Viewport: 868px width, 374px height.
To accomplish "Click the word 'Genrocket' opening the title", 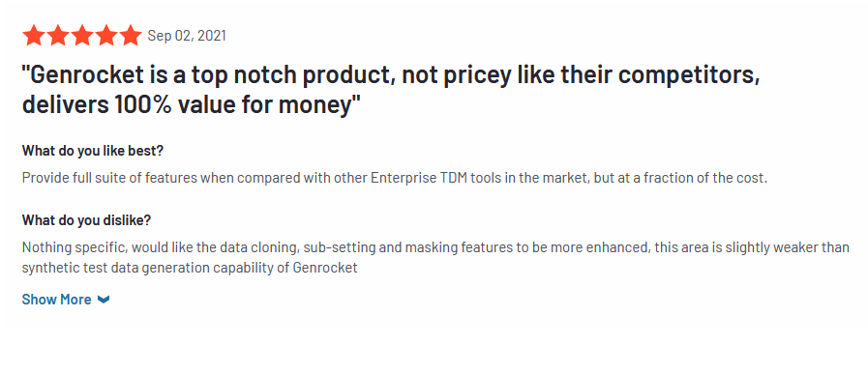I will click(x=82, y=75).
